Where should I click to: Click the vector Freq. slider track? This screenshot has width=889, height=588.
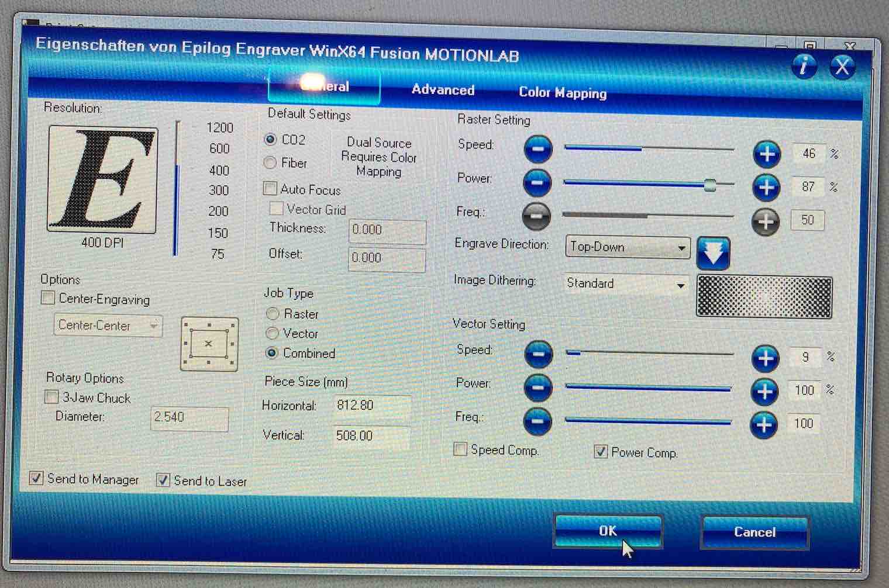pos(648,421)
